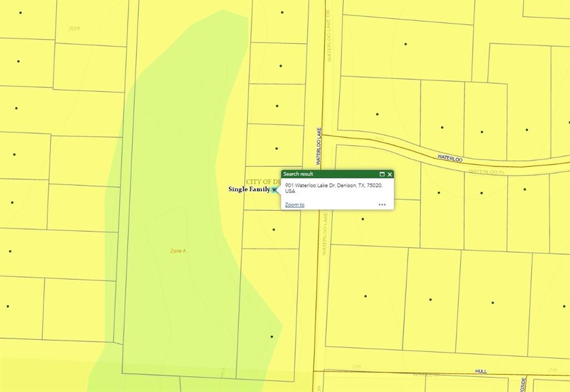Select parcel dot inside green zone bottom

272,336
